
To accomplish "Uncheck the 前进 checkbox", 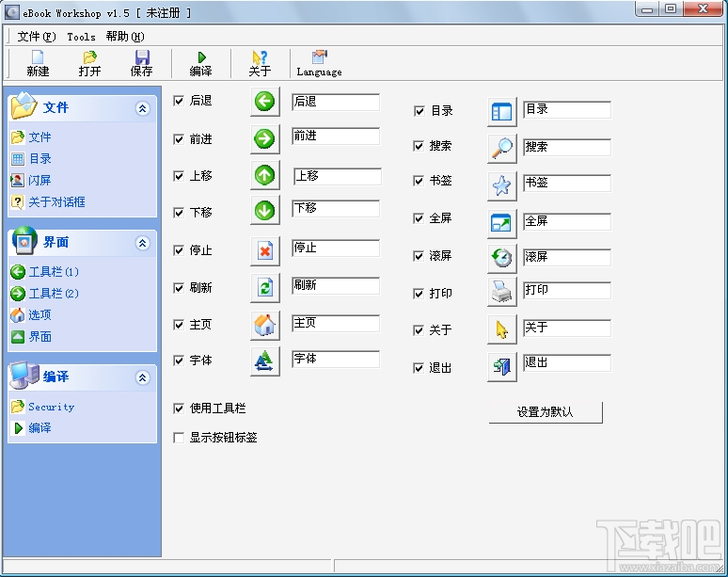I will (179, 139).
